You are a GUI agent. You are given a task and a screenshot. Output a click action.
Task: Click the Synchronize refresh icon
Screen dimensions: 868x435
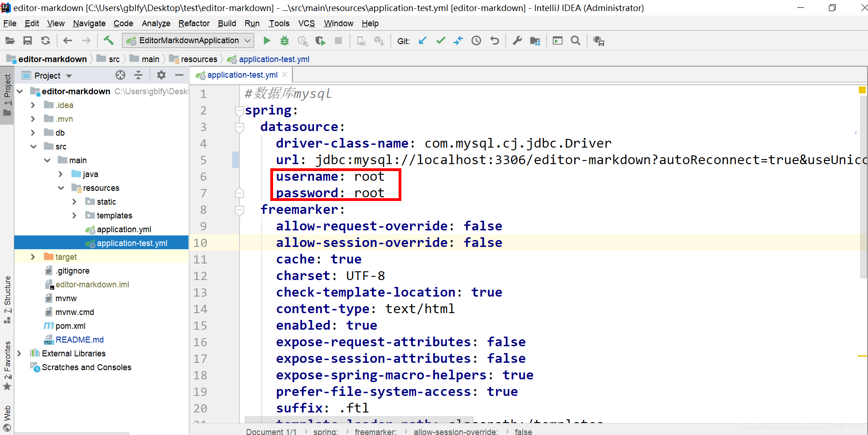[x=46, y=41]
